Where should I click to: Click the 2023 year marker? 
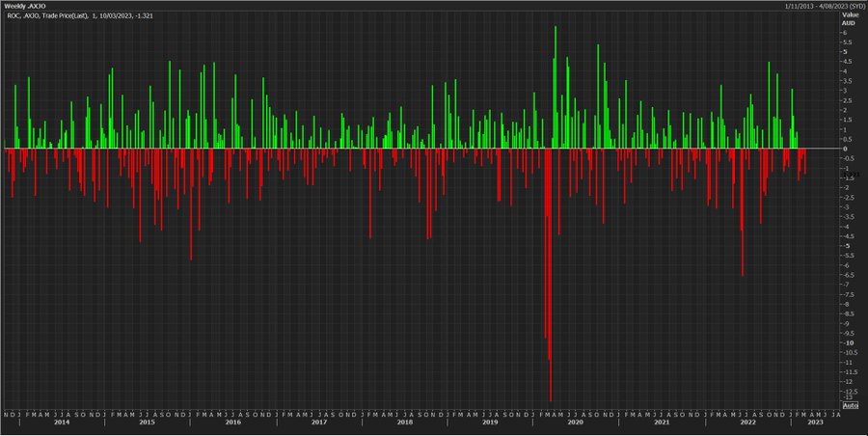[x=814, y=422]
